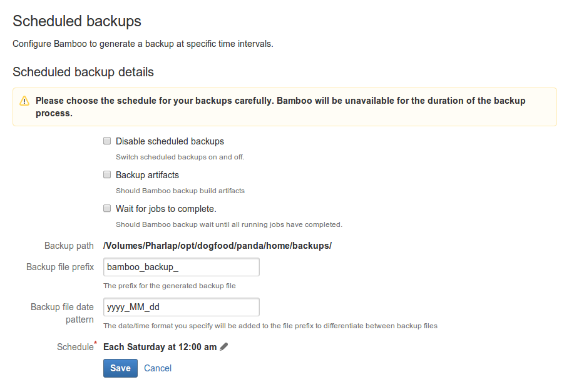Click the 'Wait for jobs to complete.' label

[x=166, y=209]
